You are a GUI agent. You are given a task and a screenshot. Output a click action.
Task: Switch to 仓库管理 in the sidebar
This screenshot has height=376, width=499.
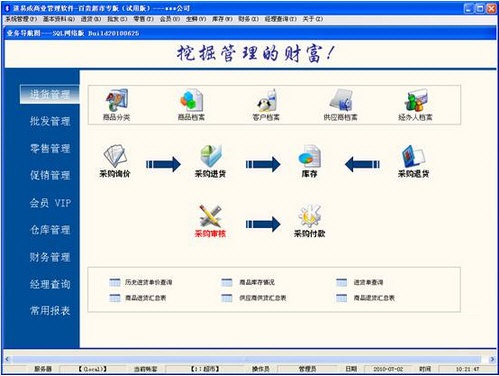coord(50,230)
